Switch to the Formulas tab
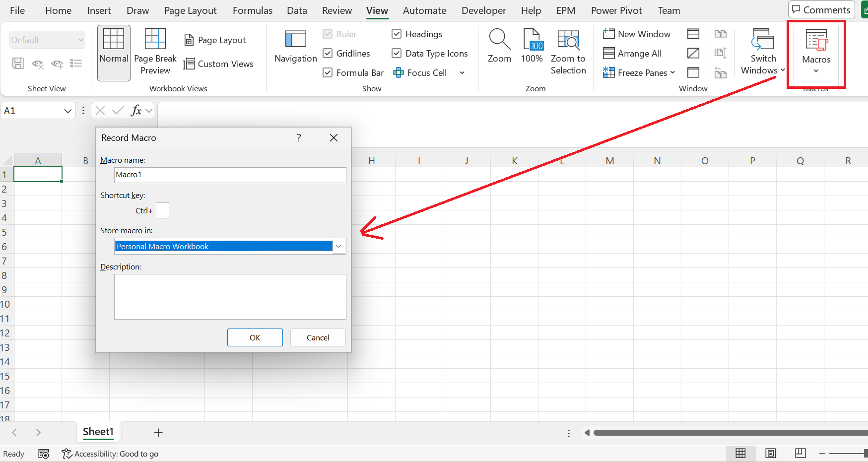Viewport: 868px width, 462px height. coord(253,10)
